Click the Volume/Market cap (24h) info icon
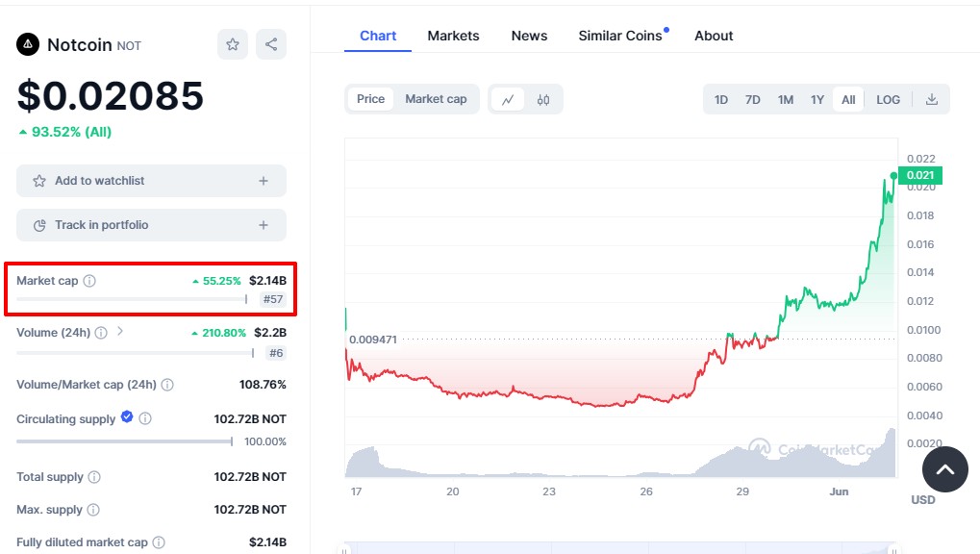 167,385
